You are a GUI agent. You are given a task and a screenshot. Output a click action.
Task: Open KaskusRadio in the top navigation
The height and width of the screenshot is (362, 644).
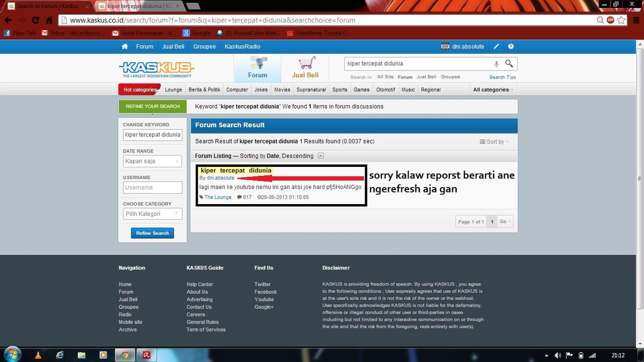pos(243,46)
